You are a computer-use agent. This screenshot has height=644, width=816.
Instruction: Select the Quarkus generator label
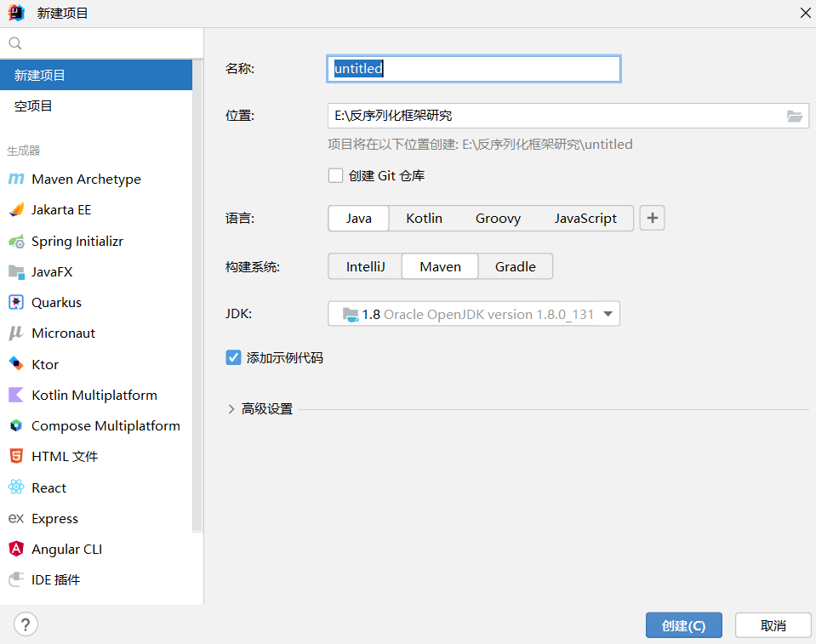pos(56,302)
